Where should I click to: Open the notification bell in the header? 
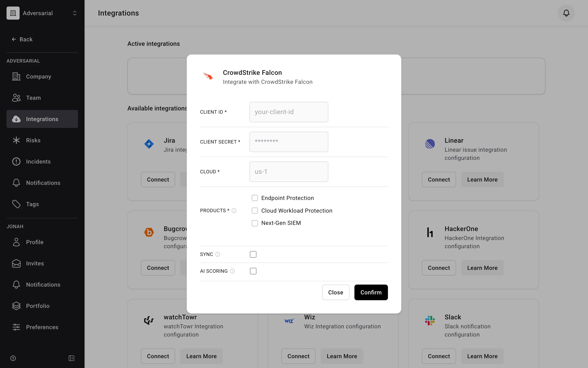coord(566,13)
